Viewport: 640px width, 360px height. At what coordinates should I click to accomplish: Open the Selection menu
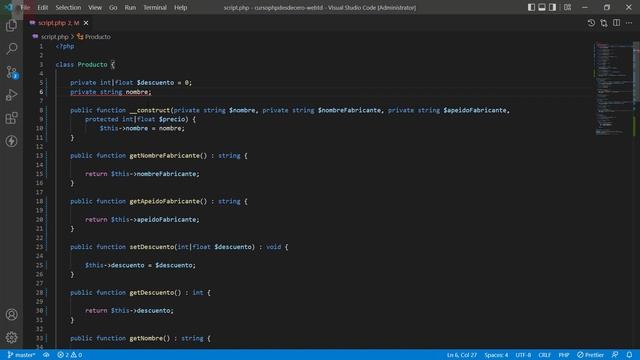click(x=68, y=7)
